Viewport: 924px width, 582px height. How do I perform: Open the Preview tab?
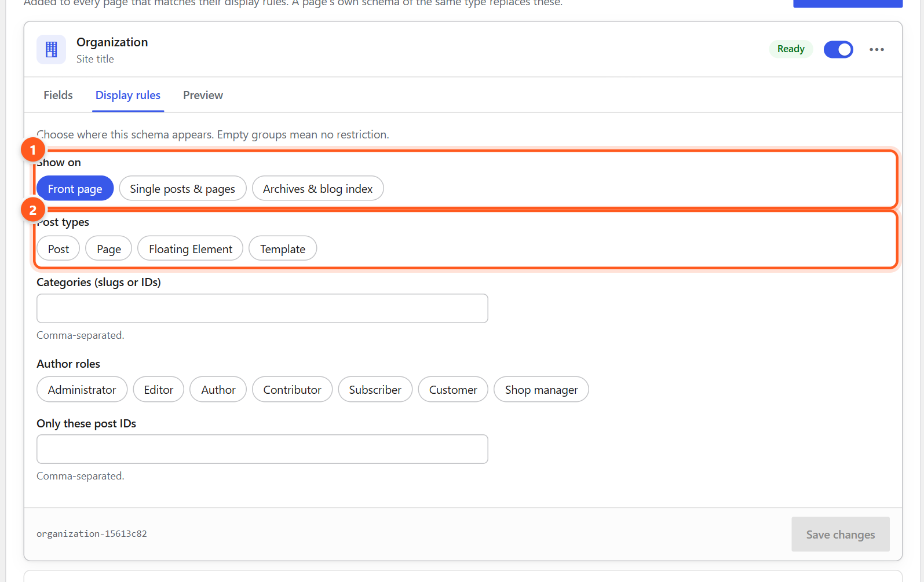point(203,95)
